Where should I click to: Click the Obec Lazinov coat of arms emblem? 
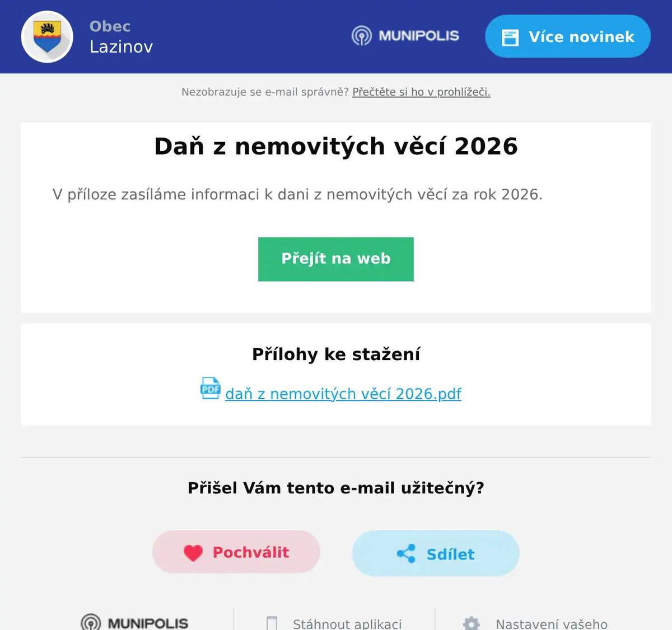[47, 36]
